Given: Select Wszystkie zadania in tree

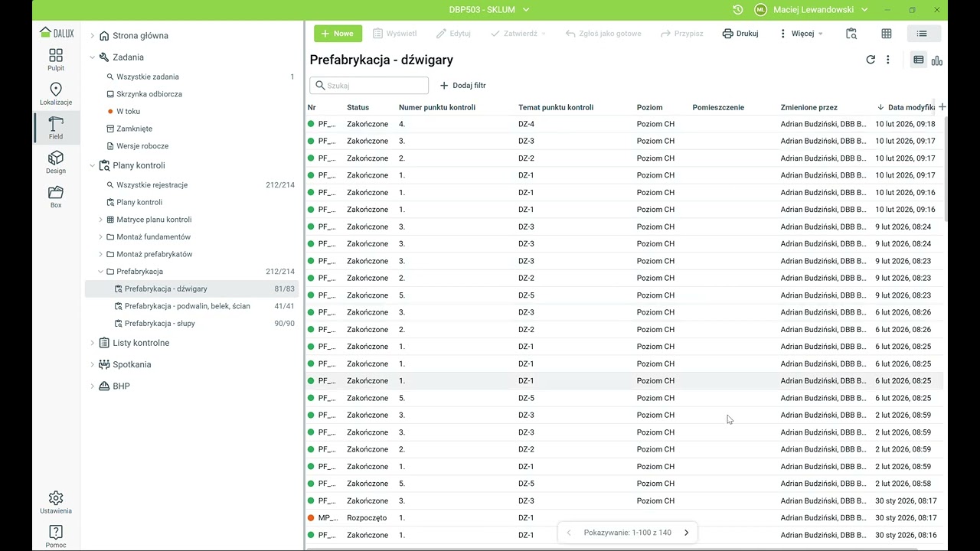Looking at the screenshot, I should pos(148,77).
